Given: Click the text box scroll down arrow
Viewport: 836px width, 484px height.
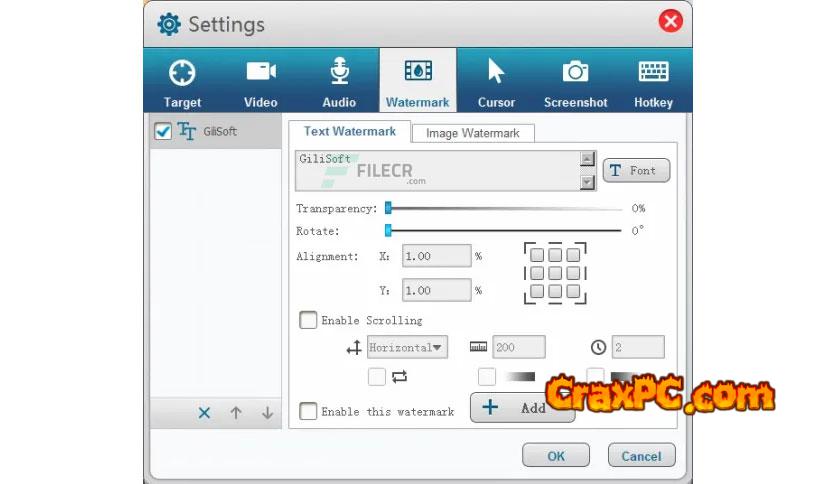Looking at the screenshot, I should coord(587,182).
